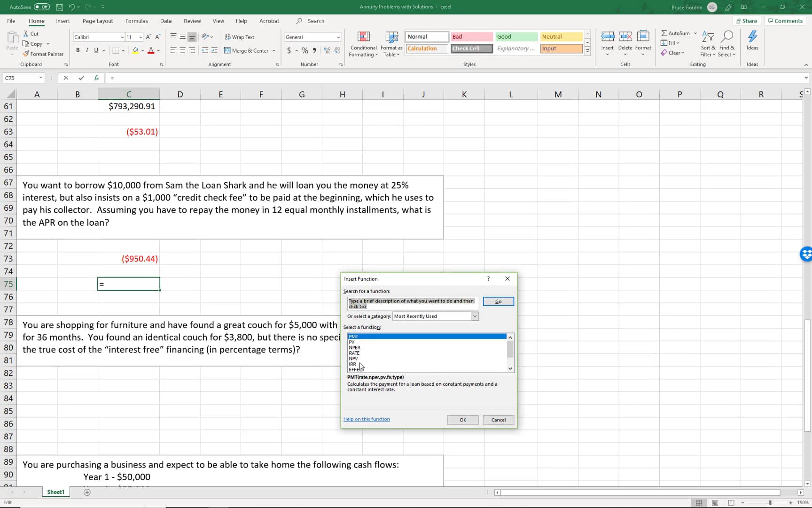Switch to the Sheet1 tab
Screen dimensions: 812x508
[x=55, y=492]
